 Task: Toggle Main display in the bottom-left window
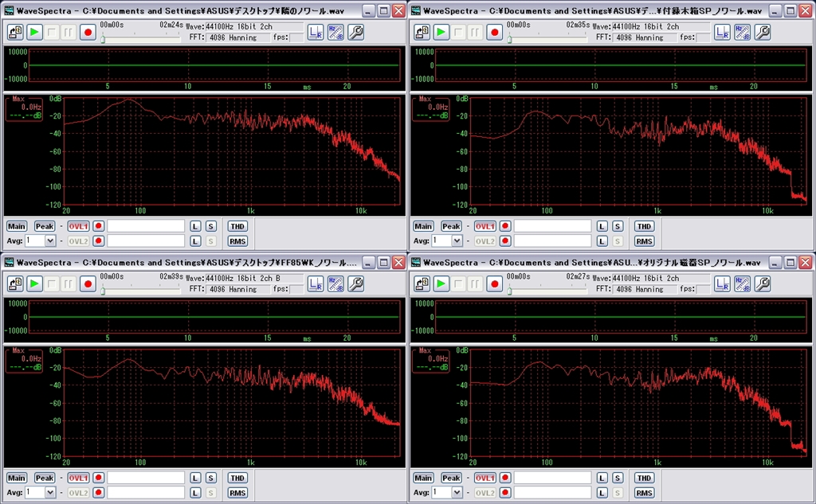click(17, 478)
